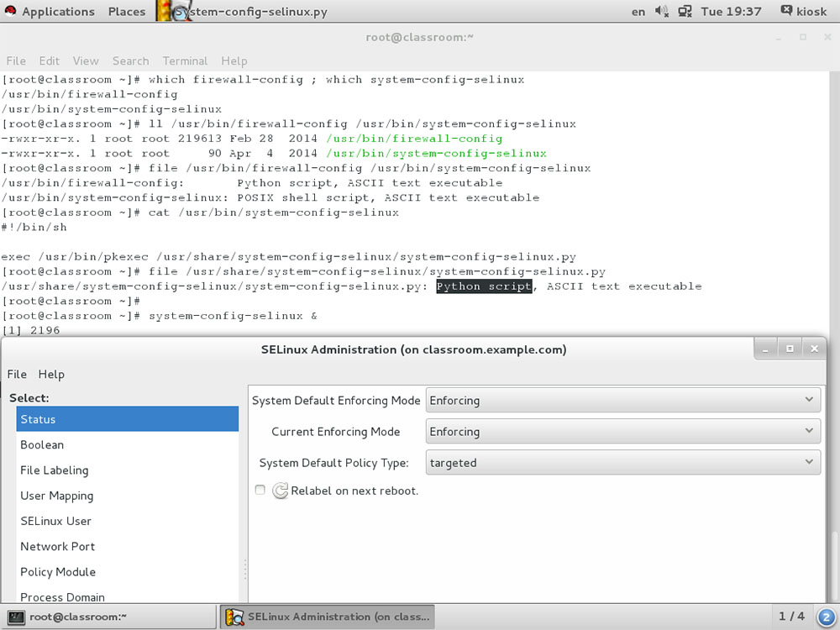The image size is (840, 630).
Task: Select Status in the sidebar list
Action: [x=128, y=419]
